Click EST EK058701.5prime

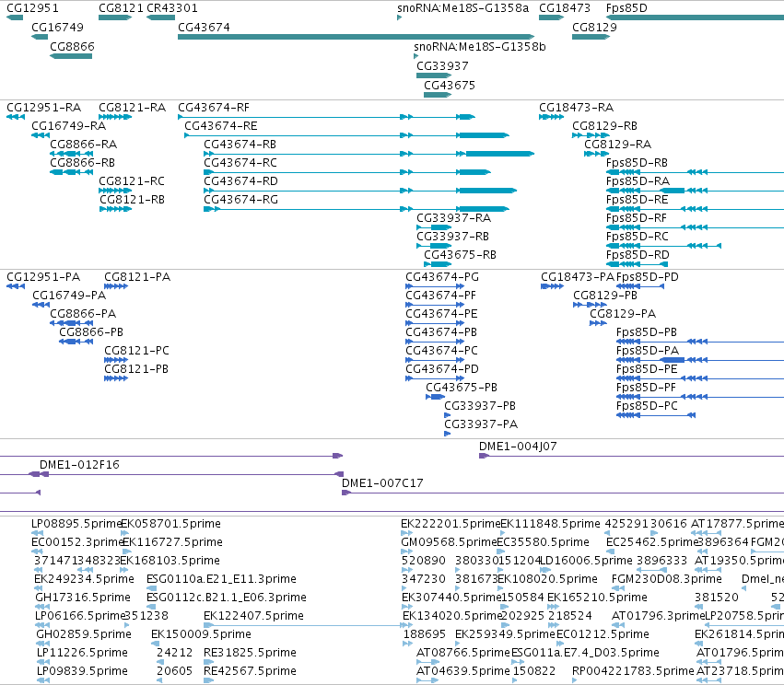[x=171, y=524]
